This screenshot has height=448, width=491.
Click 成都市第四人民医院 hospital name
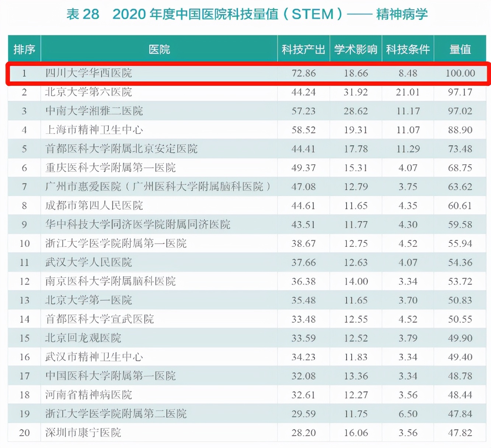pyautogui.click(x=94, y=206)
